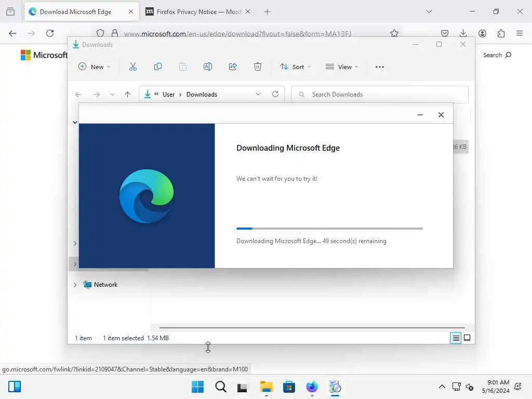Click the Rename icon in Downloads toolbar

(208, 67)
